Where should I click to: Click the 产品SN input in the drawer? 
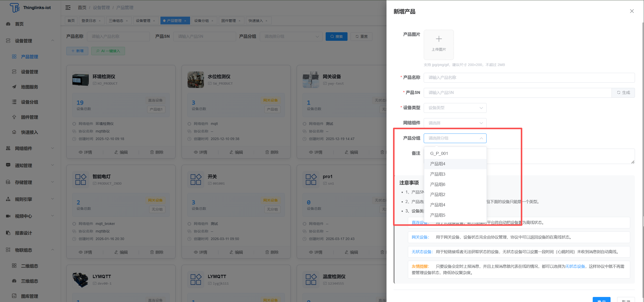point(518,93)
